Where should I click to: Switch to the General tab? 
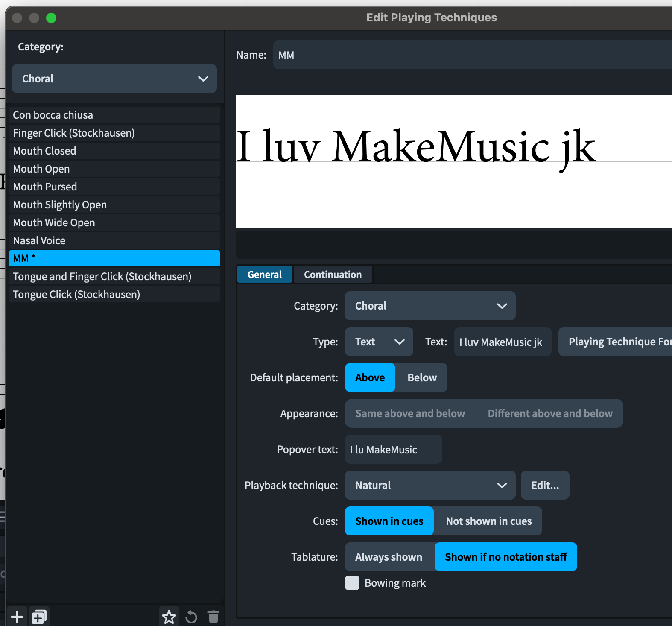point(265,274)
